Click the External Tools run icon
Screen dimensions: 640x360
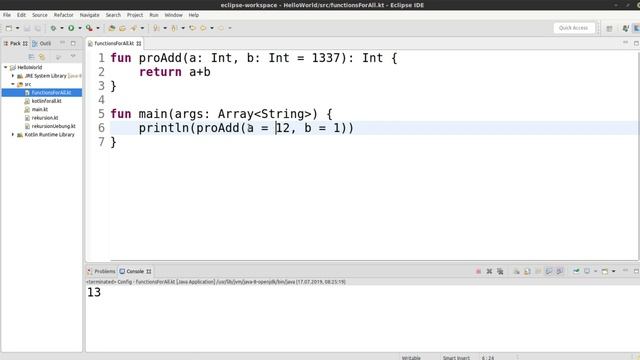89,28
